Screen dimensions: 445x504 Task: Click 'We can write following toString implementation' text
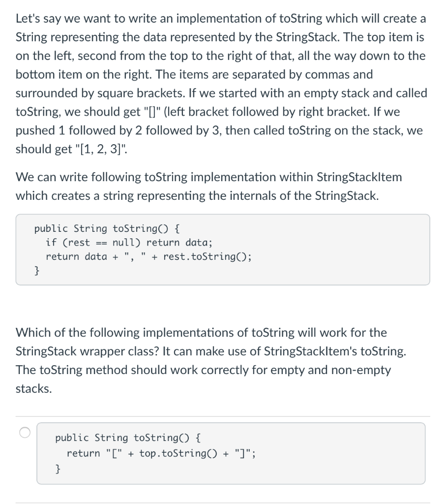(x=208, y=177)
